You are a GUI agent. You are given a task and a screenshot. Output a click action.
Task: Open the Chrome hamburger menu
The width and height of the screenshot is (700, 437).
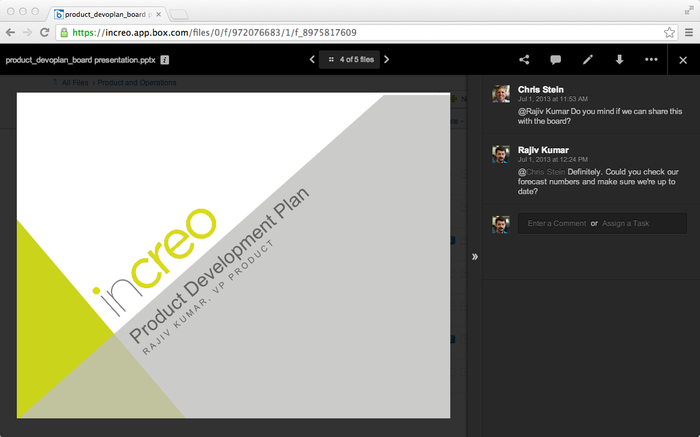click(689, 32)
